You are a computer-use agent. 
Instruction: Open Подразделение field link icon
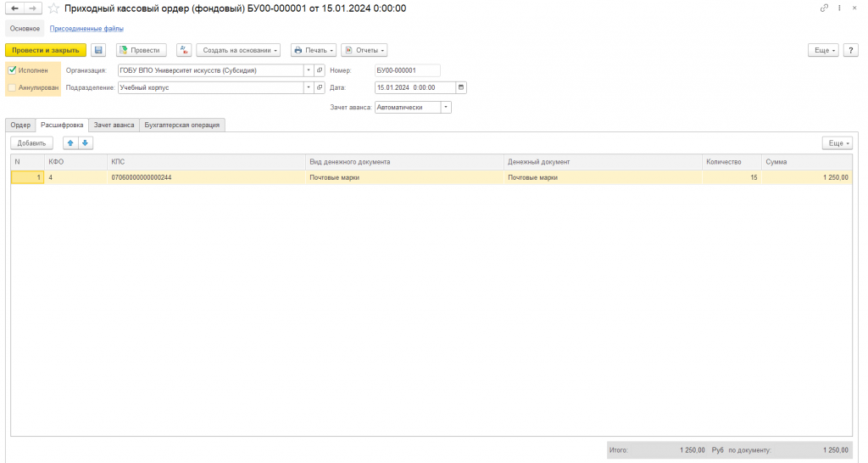[320, 87]
